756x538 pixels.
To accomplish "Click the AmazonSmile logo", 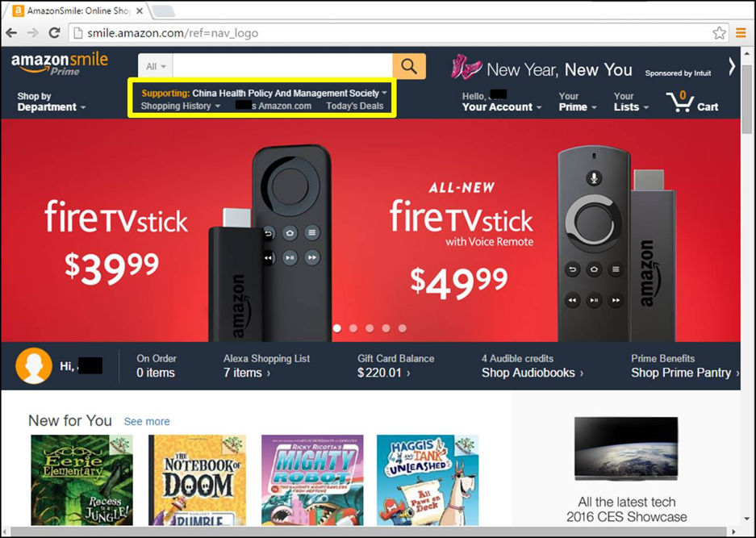I will (x=60, y=64).
